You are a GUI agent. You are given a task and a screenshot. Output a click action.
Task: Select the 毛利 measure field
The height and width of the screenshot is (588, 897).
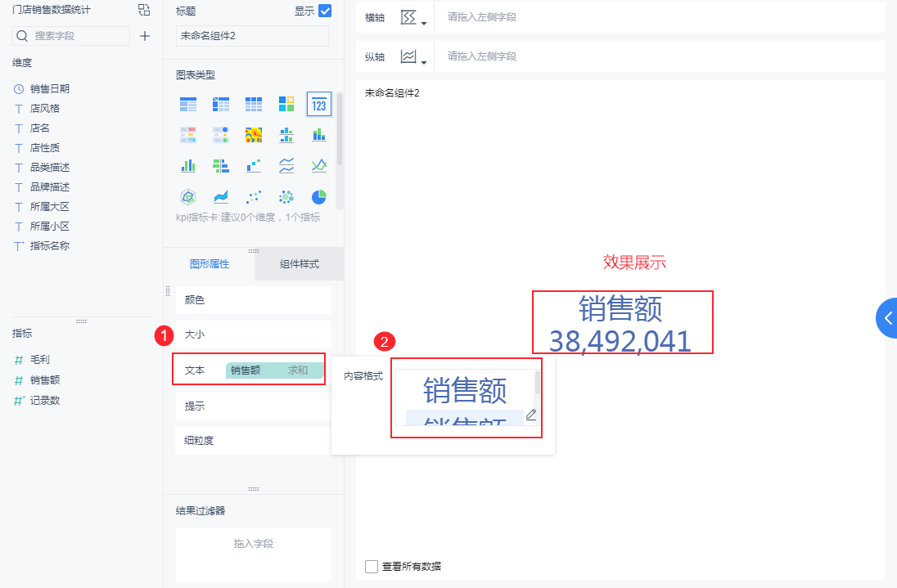[x=40, y=360]
